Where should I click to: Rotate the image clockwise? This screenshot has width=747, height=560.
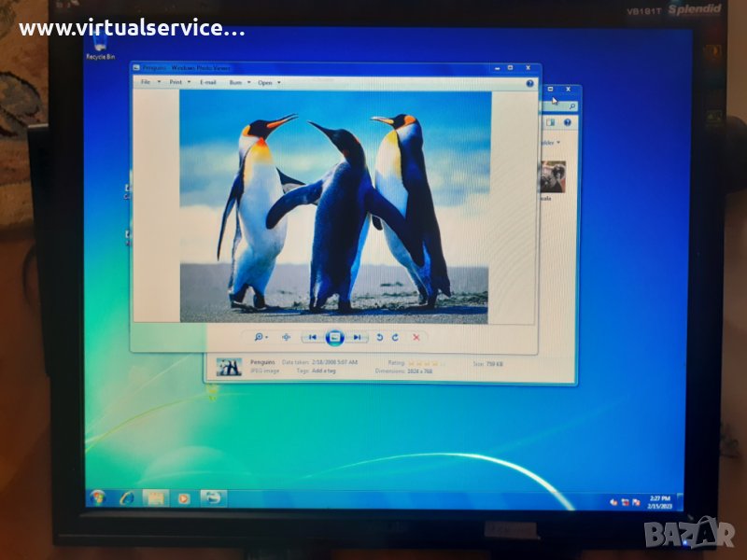click(395, 337)
